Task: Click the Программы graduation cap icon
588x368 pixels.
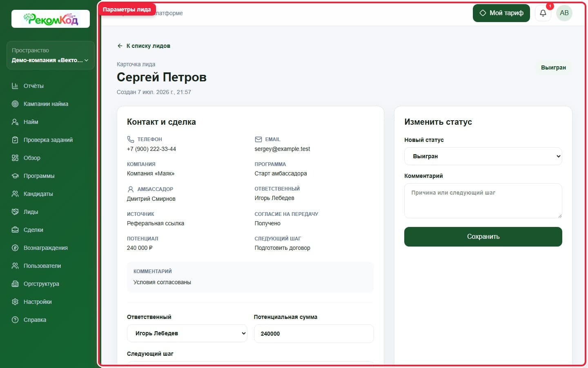Action: (x=15, y=176)
